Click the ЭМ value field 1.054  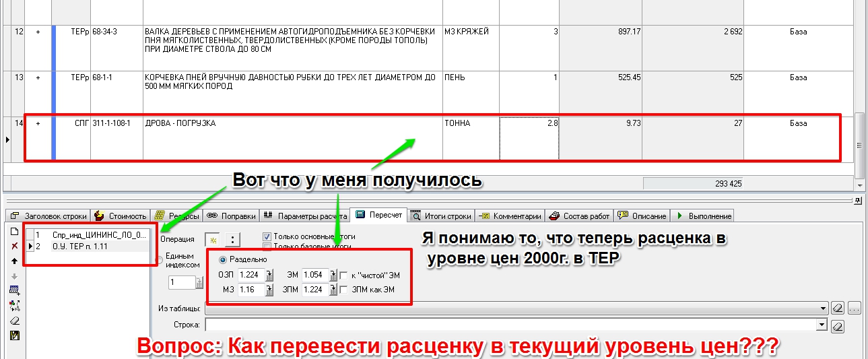coord(314,275)
